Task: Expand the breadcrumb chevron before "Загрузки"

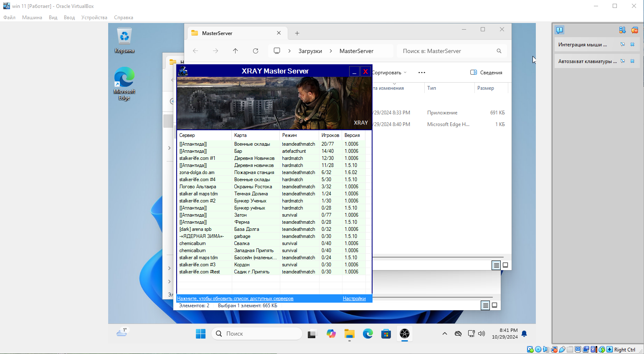Action: point(289,51)
